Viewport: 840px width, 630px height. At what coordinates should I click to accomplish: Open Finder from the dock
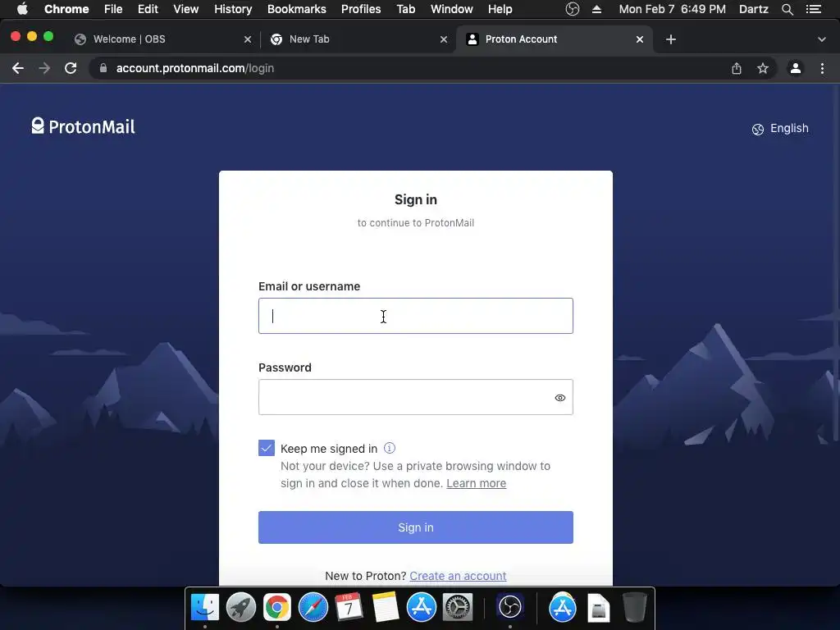205,607
